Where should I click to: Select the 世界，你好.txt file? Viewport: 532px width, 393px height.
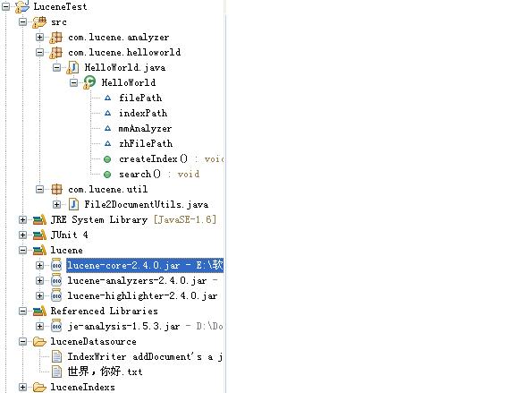(105, 372)
